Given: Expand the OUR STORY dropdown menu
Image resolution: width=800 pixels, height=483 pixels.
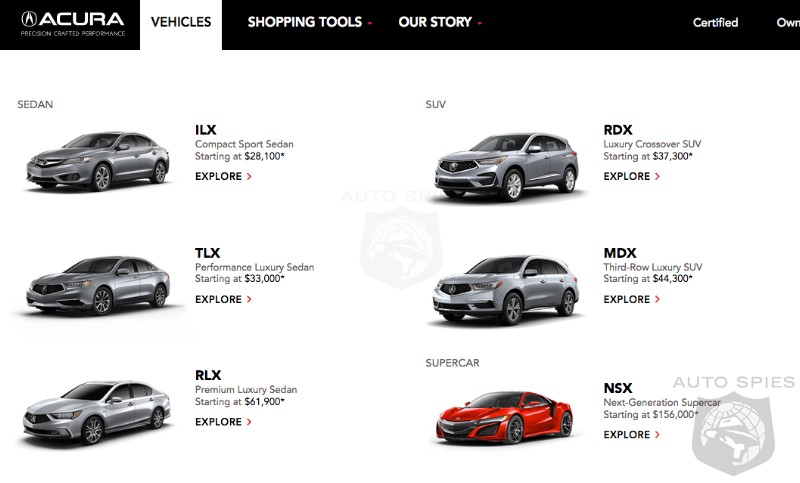Looking at the screenshot, I should [x=440, y=22].
